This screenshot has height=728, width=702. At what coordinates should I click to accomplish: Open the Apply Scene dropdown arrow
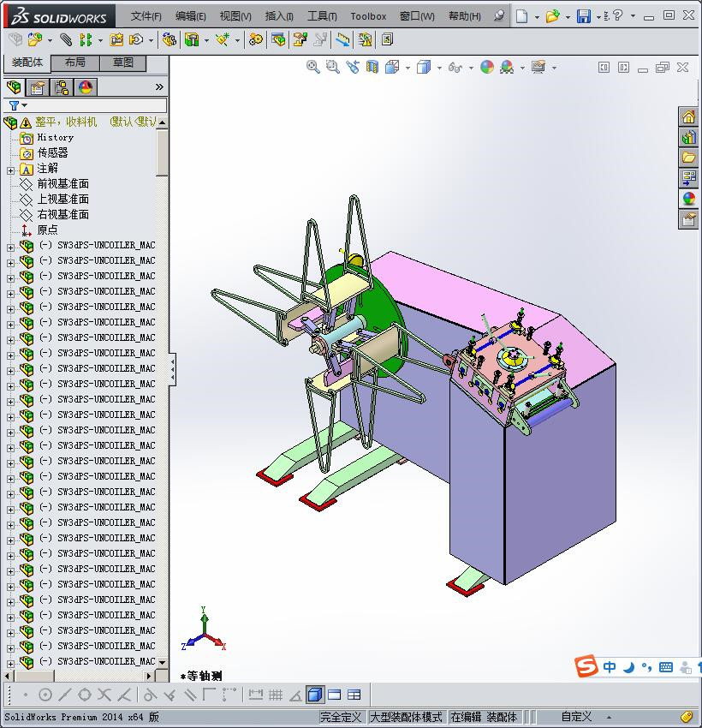click(522, 69)
